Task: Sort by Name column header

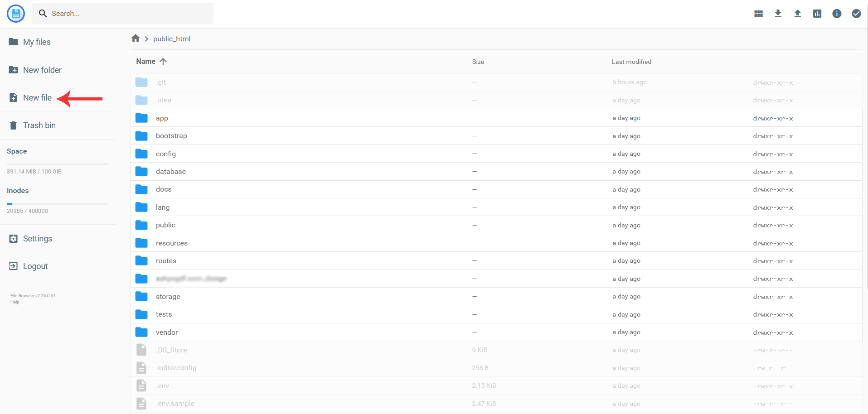Action: click(x=145, y=62)
